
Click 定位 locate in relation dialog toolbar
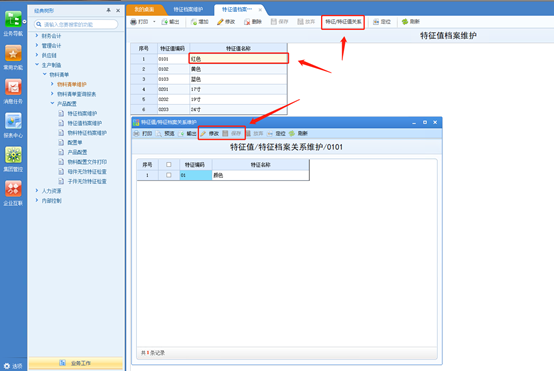point(276,134)
